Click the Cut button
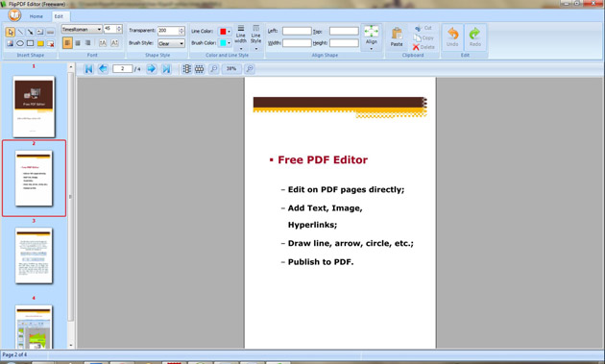 point(423,28)
